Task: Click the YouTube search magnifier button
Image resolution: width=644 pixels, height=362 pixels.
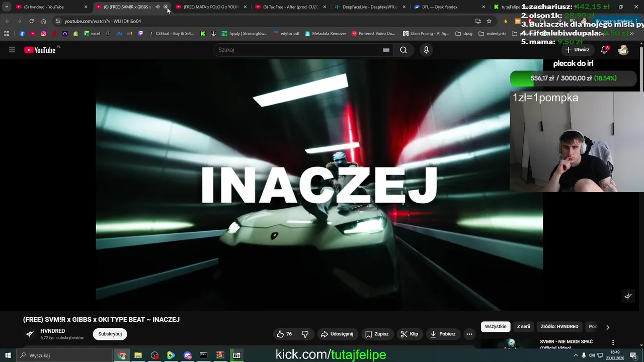Action: point(404,50)
